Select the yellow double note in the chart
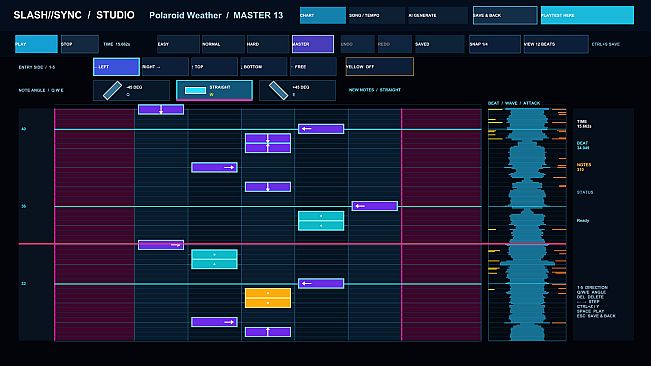The width and height of the screenshot is (651, 366). coord(268,298)
